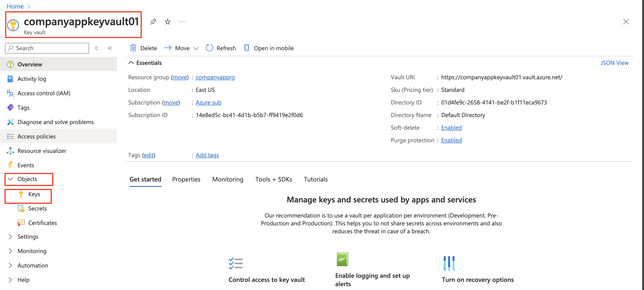The height and width of the screenshot is (290, 644).
Task: Click the Open in mobile phone icon
Action: pyautogui.click(x=246, y=48)
